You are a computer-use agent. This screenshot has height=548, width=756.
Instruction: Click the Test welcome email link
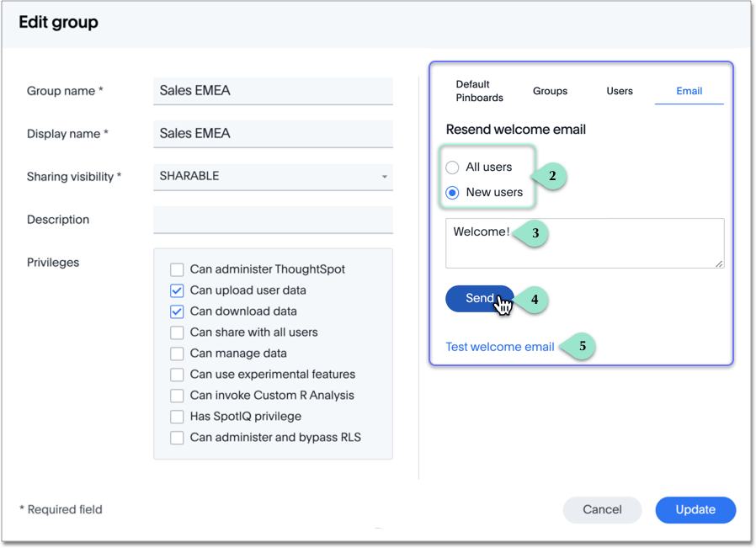(500, 347)
